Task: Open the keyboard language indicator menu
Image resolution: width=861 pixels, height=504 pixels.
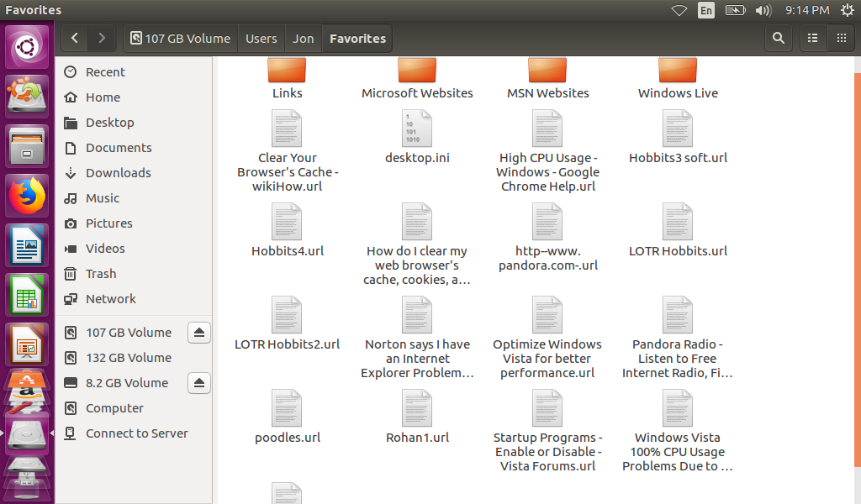Action: [x=706, y=10]
